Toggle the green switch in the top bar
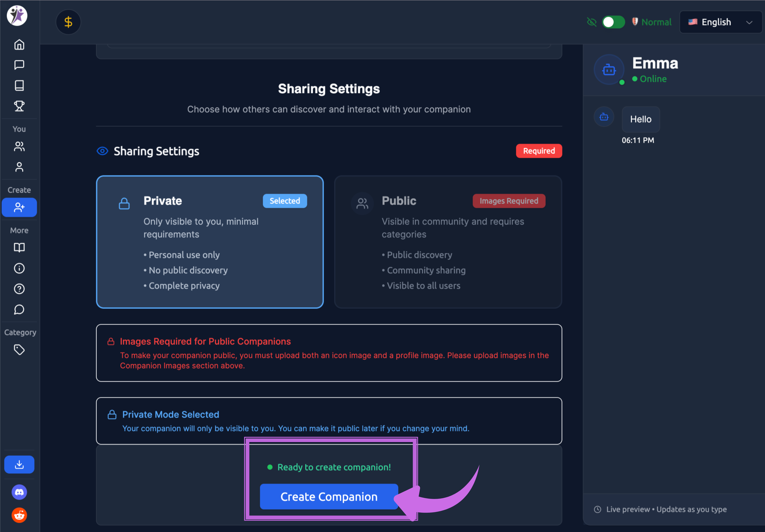 click(613, 22)
